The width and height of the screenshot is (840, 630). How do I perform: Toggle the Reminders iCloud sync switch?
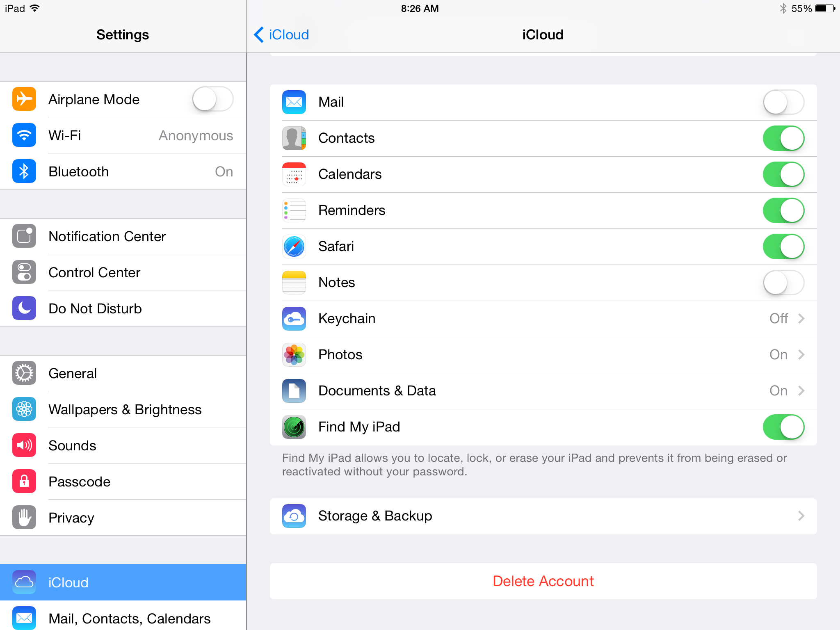point(784,210)
